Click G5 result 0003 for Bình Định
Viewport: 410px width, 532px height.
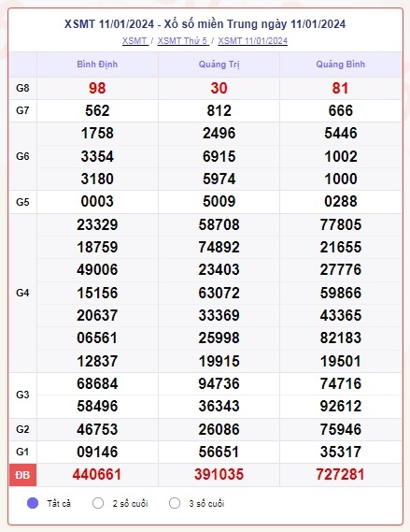(97, 201)
